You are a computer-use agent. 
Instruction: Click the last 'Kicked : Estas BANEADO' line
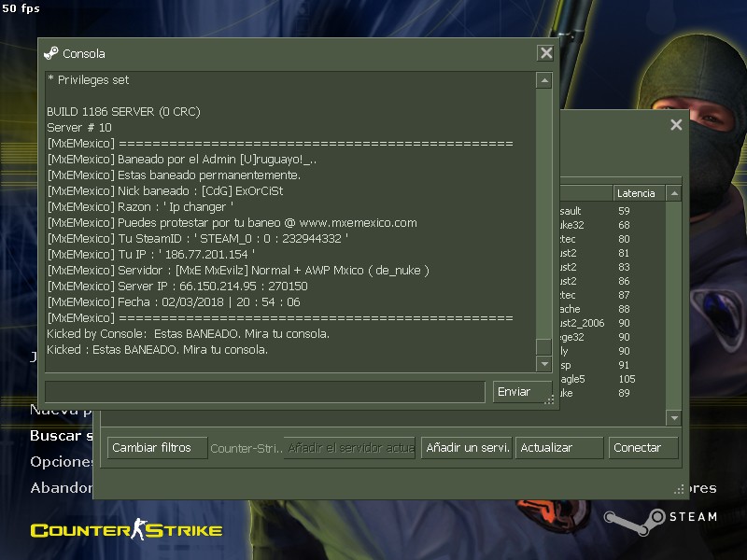157,349
